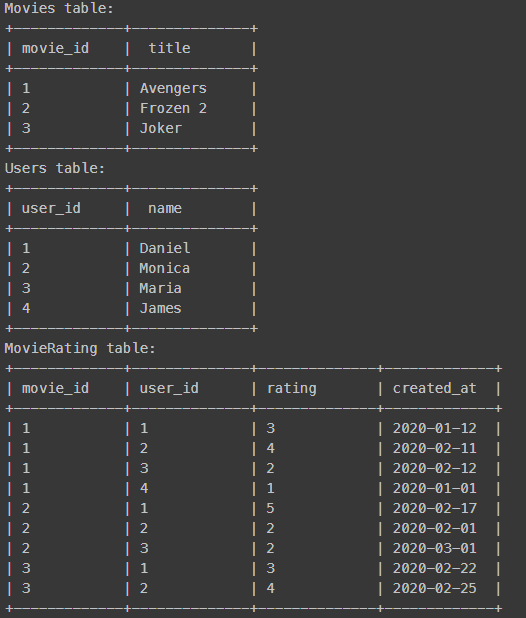The width and height of the screenshot is (526, 618).
Task: Select the 'Avengers' title cell
Action: tap(173, 89)
